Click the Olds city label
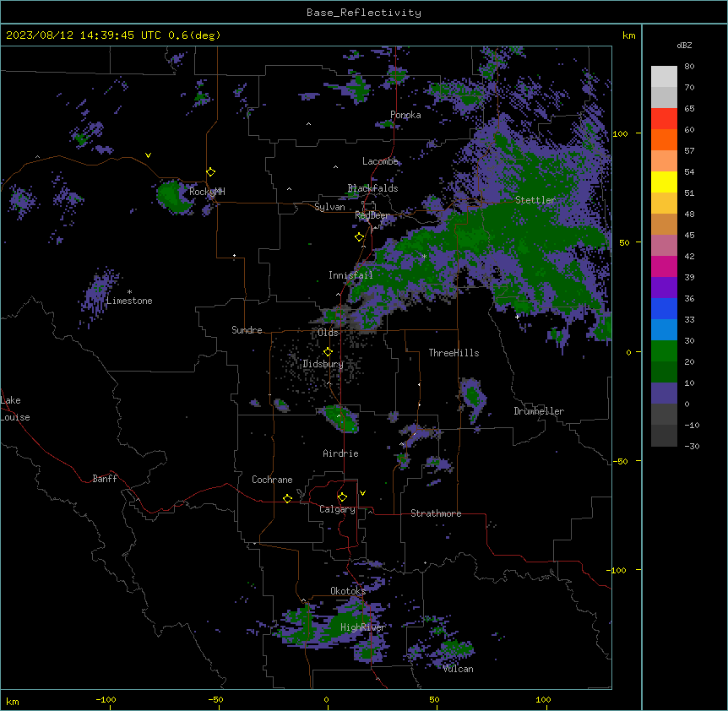This screenshot has width=728, height=711. pos(328,333)
